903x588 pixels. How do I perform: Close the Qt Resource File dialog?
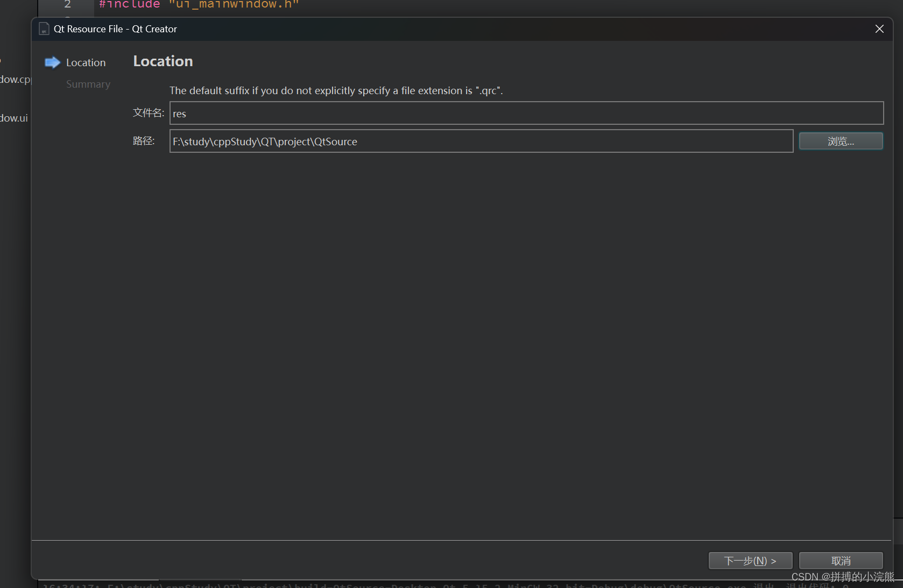(x=879, y=29)
